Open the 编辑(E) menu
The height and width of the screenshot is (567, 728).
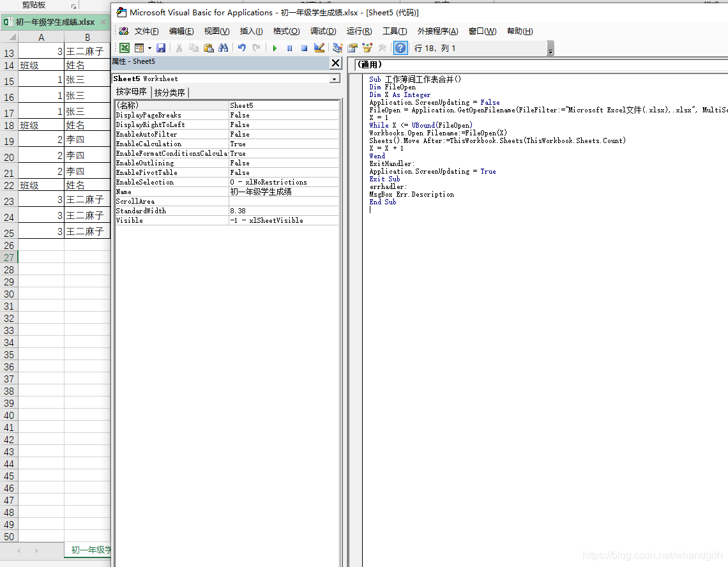[181, 31]
